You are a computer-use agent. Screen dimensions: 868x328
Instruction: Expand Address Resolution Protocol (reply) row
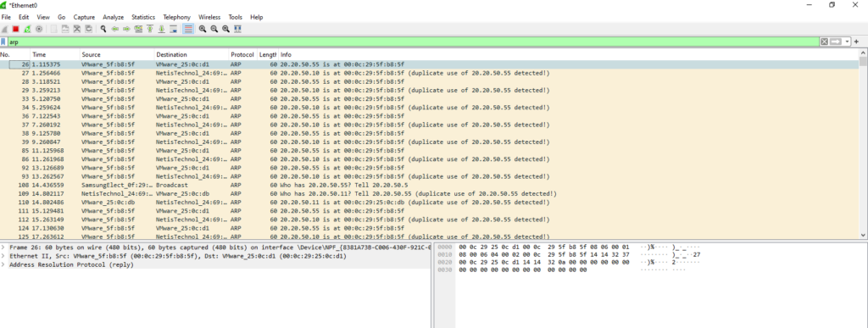pos(3,265)
